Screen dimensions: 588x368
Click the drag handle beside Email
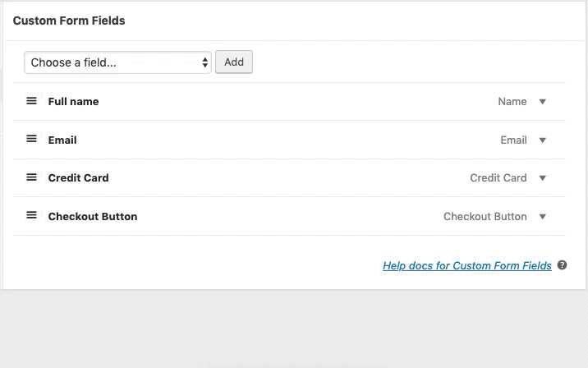coord(31,139)
